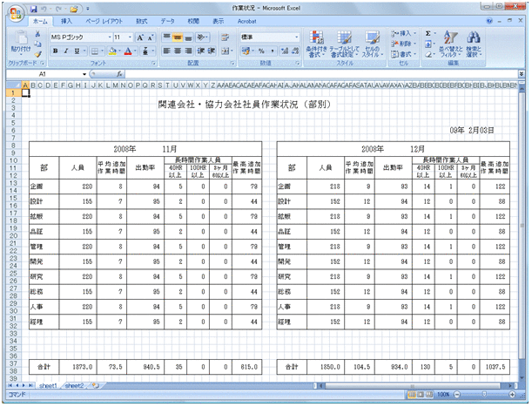Toggle italic formatting

point(66,51)
